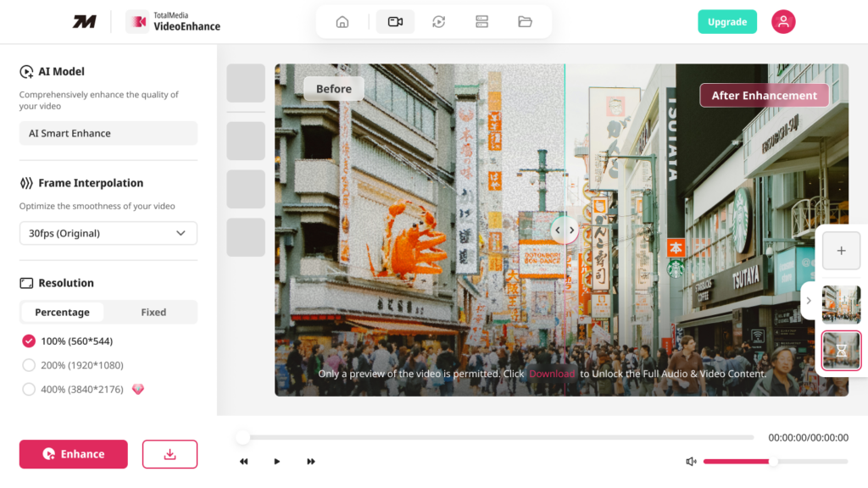Click the convert/refresh icon in top navigation

click(x=438, y=22)
